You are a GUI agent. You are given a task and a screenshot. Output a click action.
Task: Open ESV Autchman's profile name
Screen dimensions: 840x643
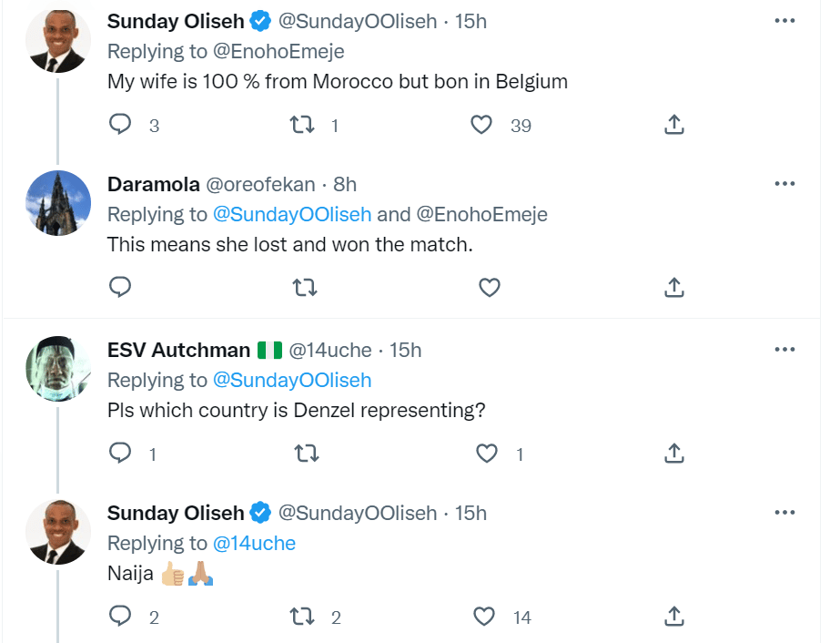point(178,350)
